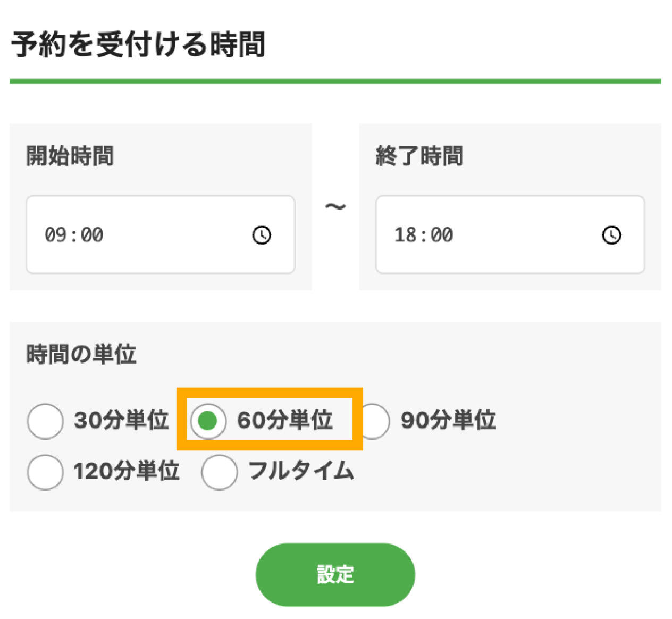The height and width of the screenshot is (619, 672).
Task: Click the clock icon in end time field
Action: click(611, 235)
